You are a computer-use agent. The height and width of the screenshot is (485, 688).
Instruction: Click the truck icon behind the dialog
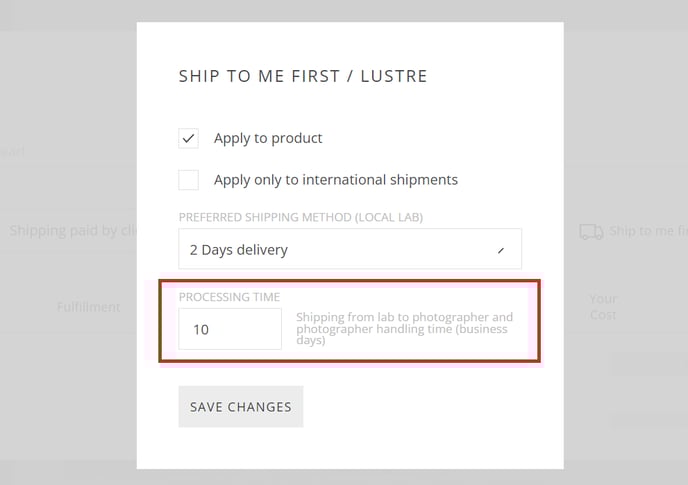591,231
